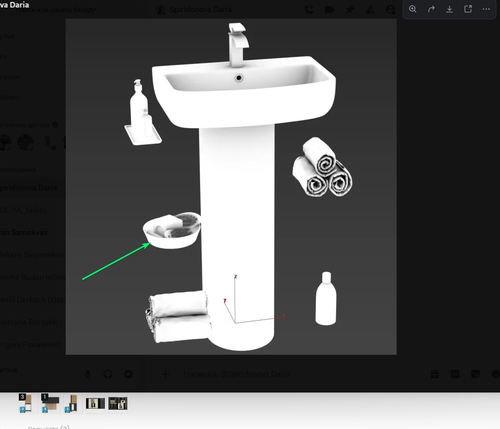The height and width of the screenshot is (429, 500).
Task: Click the plus attachment button in message bar
Action: 165,374
